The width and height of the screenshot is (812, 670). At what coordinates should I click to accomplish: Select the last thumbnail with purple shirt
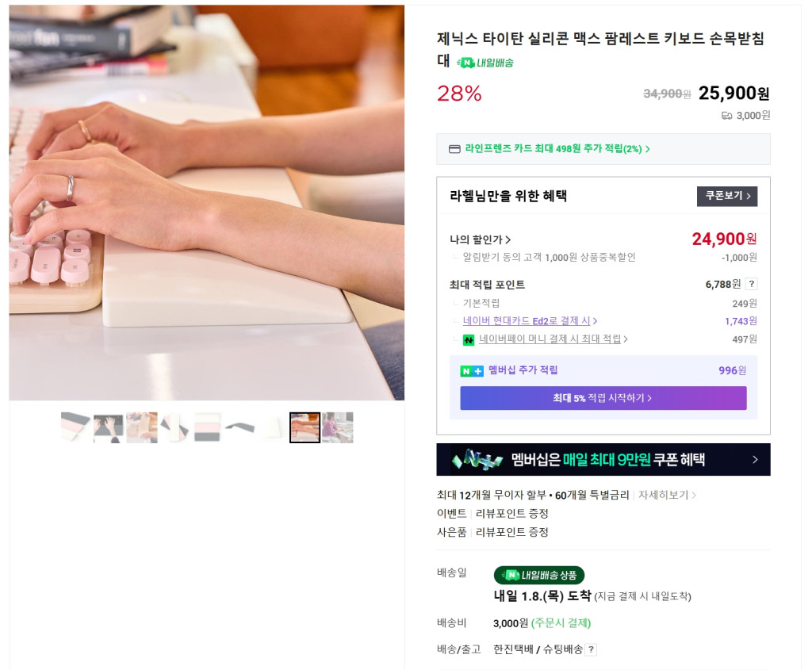tap(338, 427)
